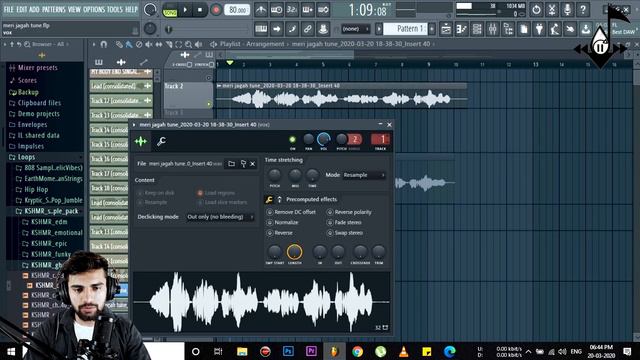Screen dimensions: 640x360
Task: Open the help question mark icon
Action: pos(583,9)
